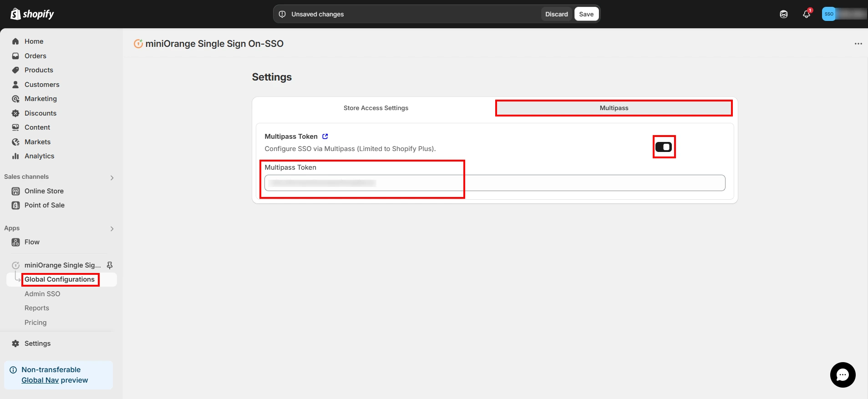Viewport: 868px width, 399px height.
Task: Click the Shopify logo
Action: click(32, 14)
